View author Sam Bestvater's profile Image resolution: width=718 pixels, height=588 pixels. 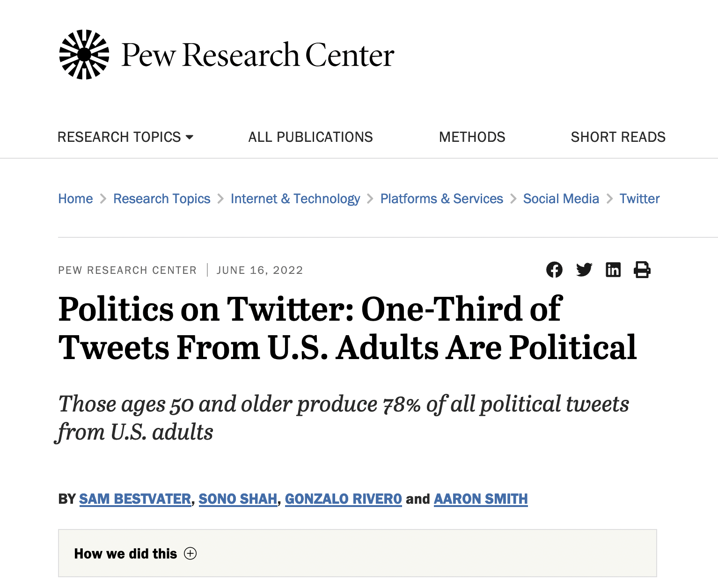click(135, 499)
